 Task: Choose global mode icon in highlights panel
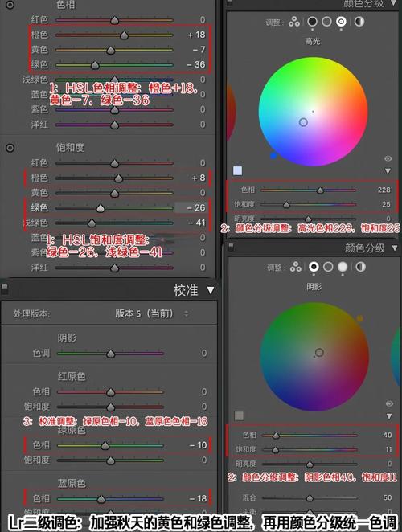tap(359, 22)
